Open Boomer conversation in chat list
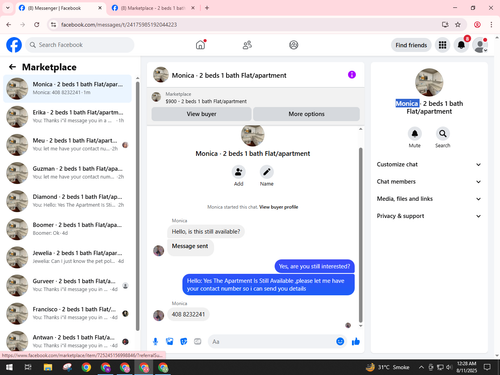This screenshot has height=375, width=500. pos(67,229)
